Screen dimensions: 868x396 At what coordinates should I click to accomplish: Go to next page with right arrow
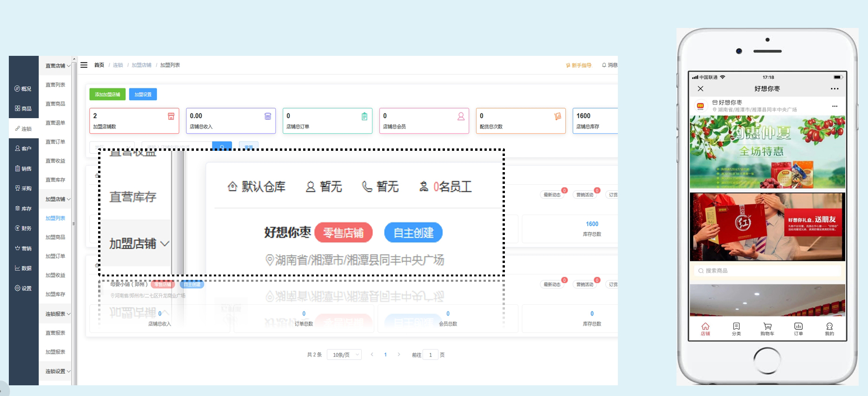[x=399, y=355]
